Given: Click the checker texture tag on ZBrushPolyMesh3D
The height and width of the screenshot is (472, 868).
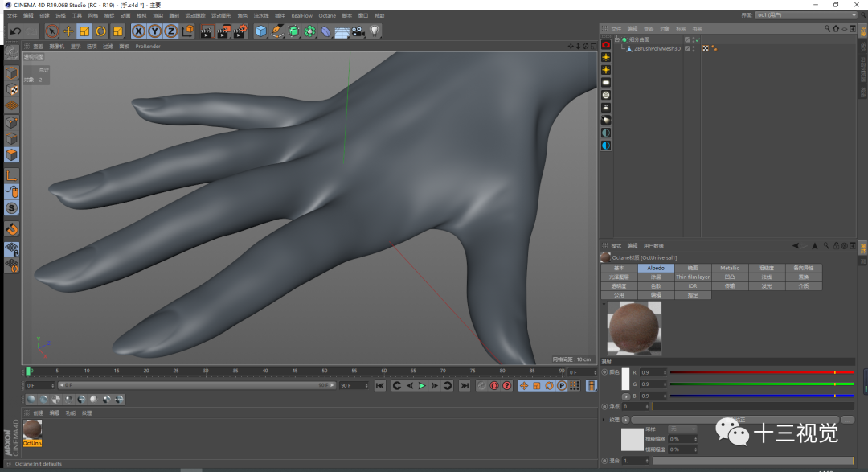Looking at the screenshot, I should pos(706,49).
